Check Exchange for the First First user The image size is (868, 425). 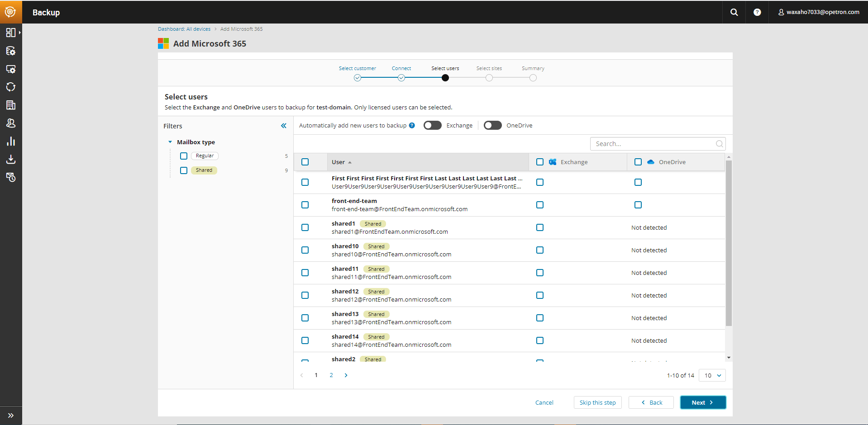point(540,182)
